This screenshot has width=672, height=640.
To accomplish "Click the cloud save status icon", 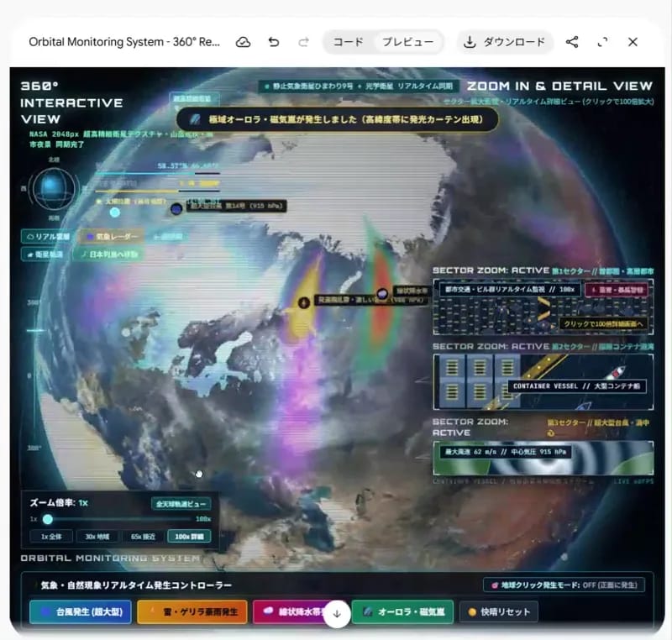I will point(243,42).
